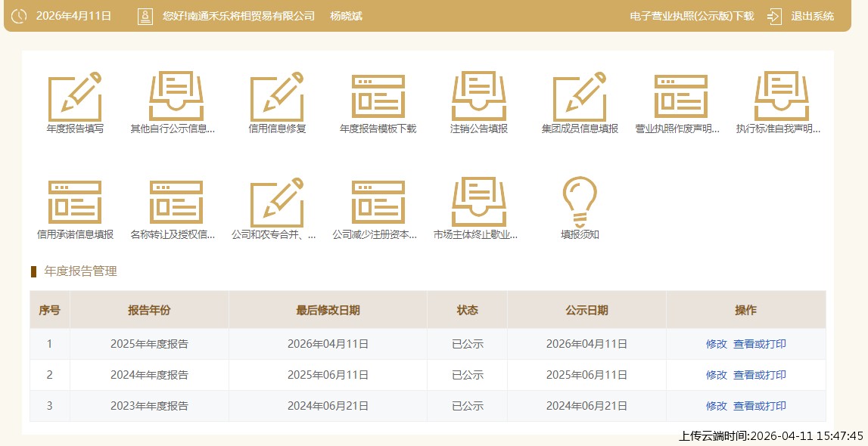Click the 集团成员信息填报 icon
The image size is (868, 446).
pyautogui.click(x=580, y=98)
